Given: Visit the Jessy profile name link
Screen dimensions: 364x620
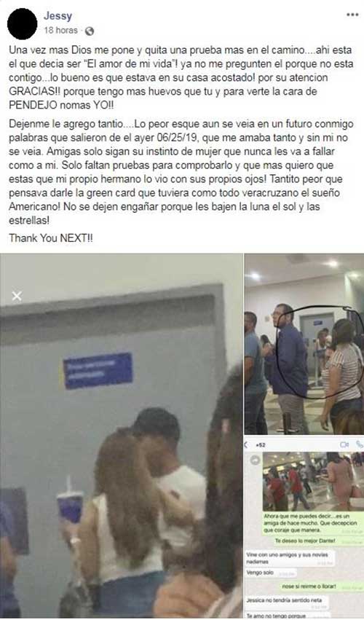Looking at the screenshot, I should click(x=58, y=16).
